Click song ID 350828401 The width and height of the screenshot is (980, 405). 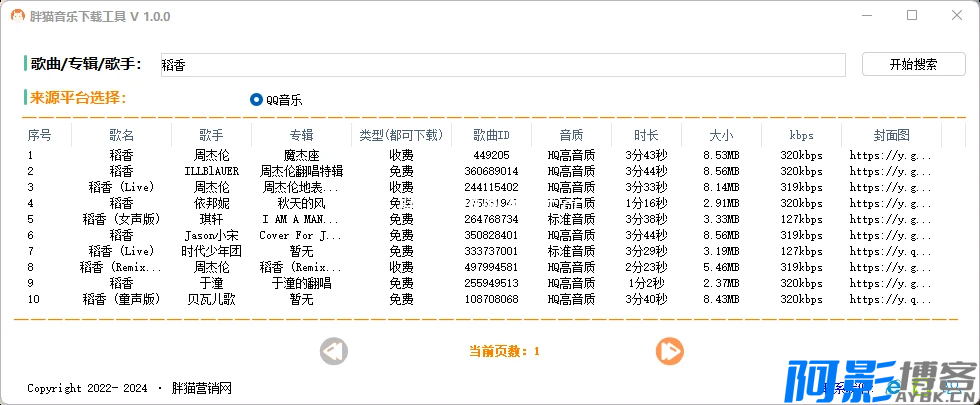point(491,236)
